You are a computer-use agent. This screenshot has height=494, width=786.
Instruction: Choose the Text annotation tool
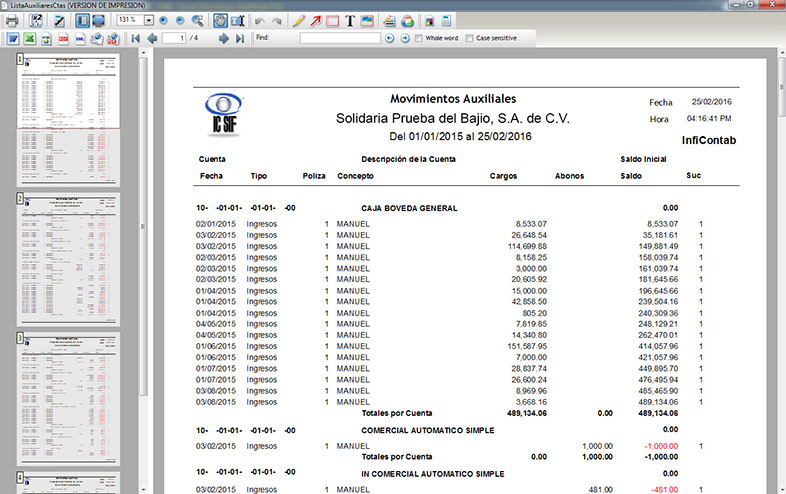pos(350,19)
